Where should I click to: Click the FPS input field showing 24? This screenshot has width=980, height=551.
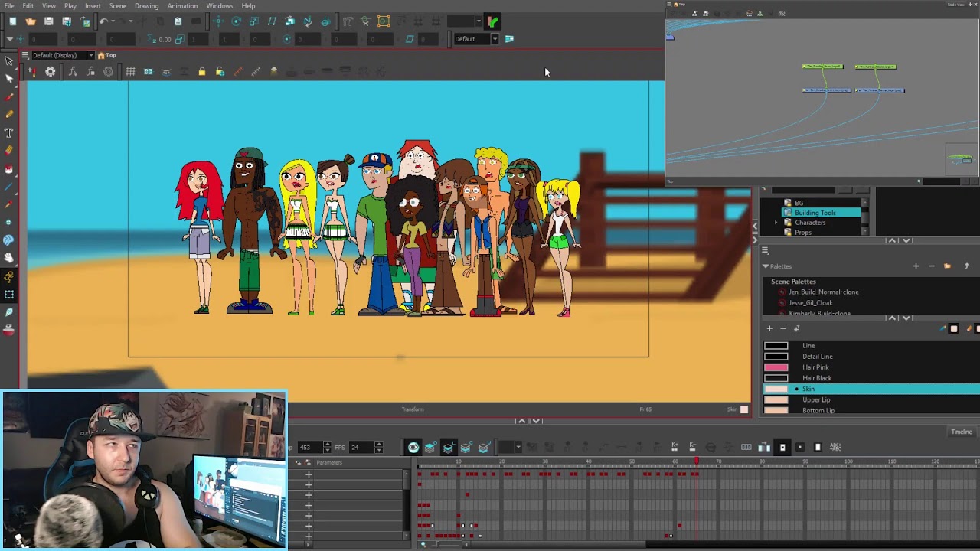pos(361,447)
